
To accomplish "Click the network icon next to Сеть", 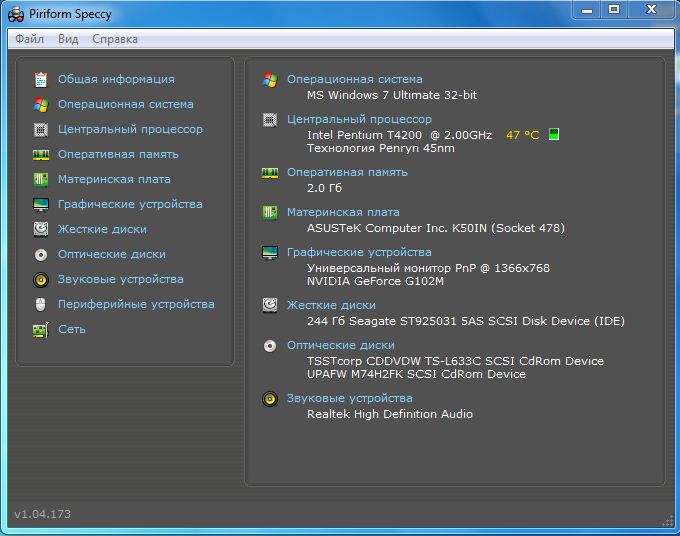I will click(x=40, y=329).
